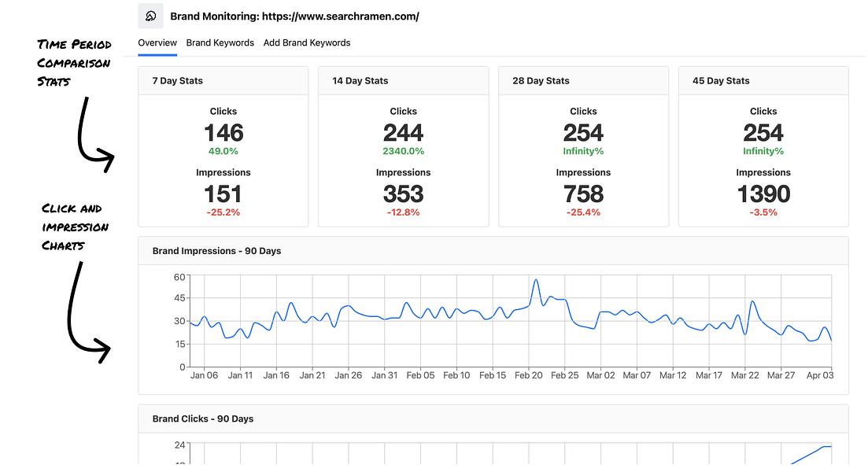
Task: Click the 151 impressions value
Action: click(x=223, y=194)
